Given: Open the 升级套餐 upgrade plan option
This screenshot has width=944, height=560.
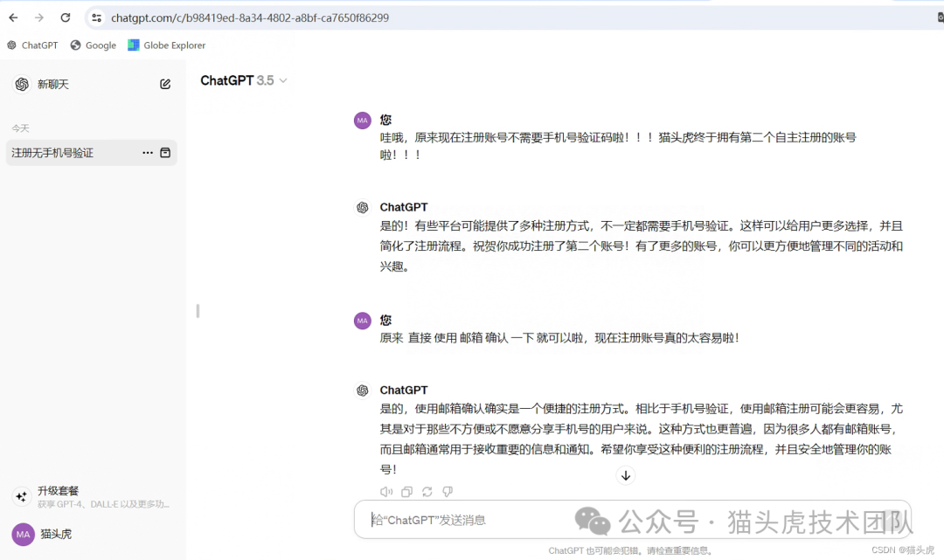Looking at the screenshot, I should pos(92,497).
